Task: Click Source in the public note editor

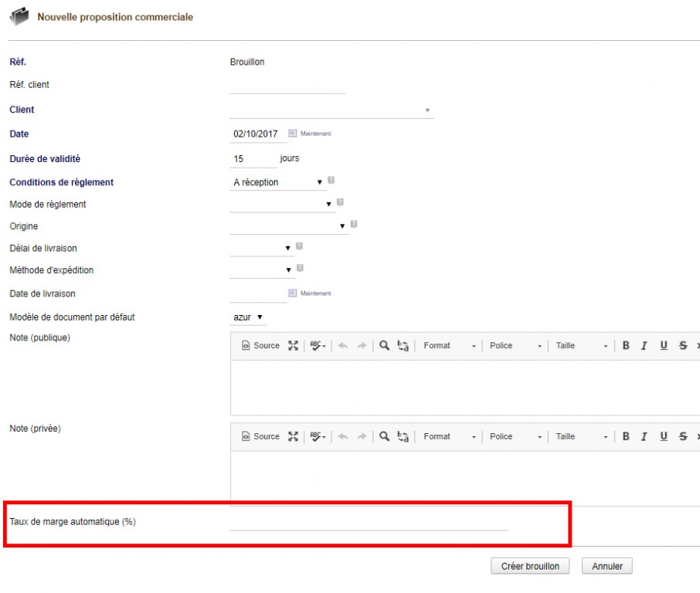Action: pos(260,346)
